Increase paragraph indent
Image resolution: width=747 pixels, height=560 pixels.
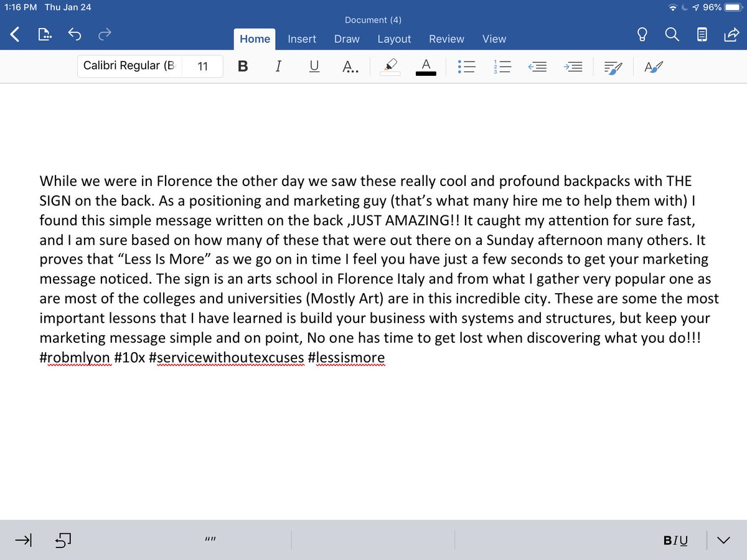tap(573, 66)
